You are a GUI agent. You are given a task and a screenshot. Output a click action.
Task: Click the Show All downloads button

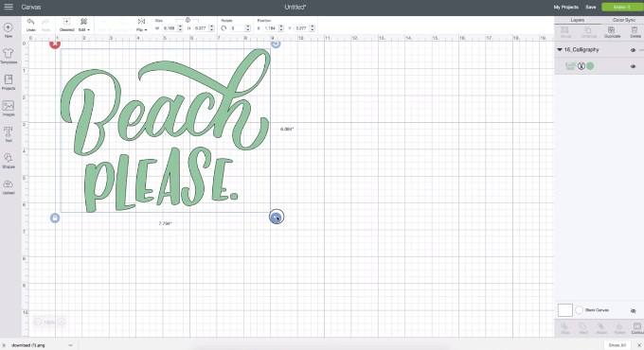[617, 345]
